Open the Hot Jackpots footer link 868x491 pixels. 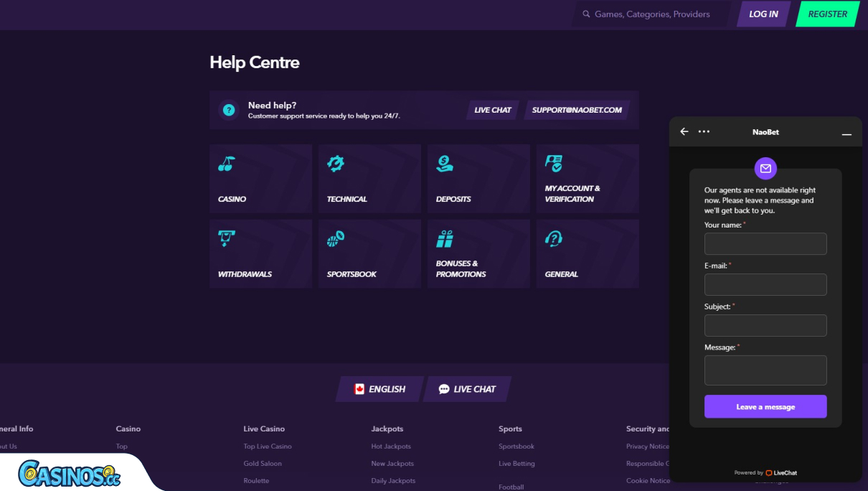[391, 446]
